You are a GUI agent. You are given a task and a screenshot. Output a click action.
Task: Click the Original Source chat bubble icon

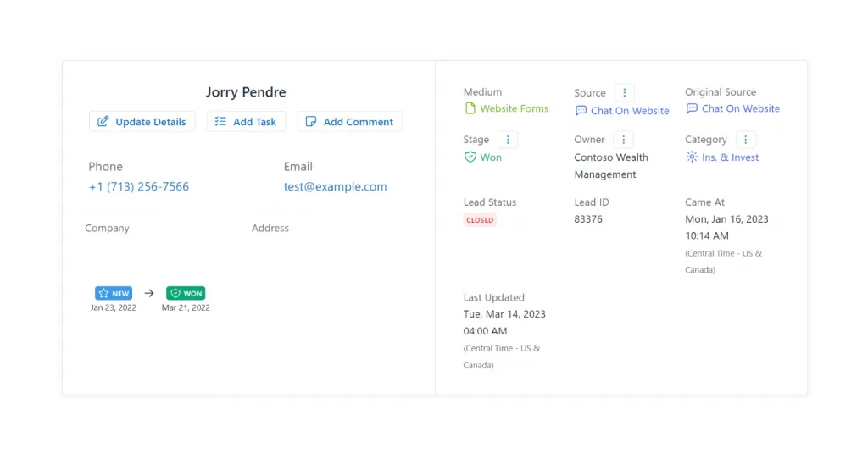pyautogui.click(x=692, y=108)
